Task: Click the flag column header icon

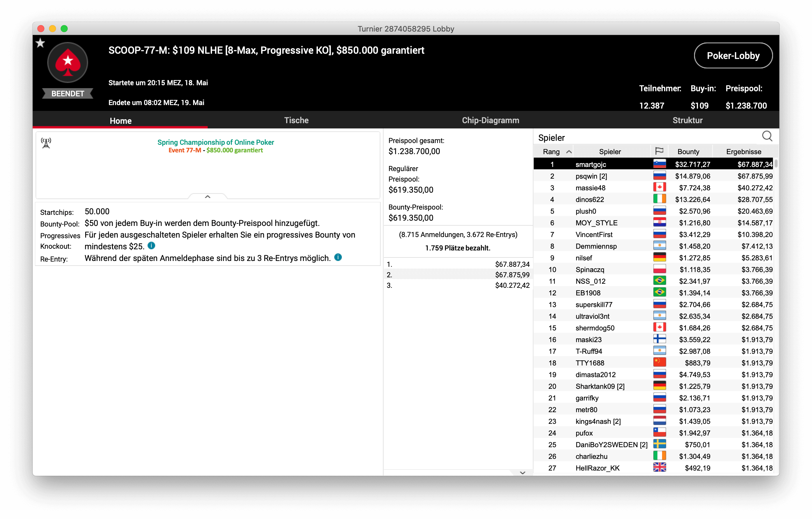Action: pyautogui.click(x=659, y=151)
